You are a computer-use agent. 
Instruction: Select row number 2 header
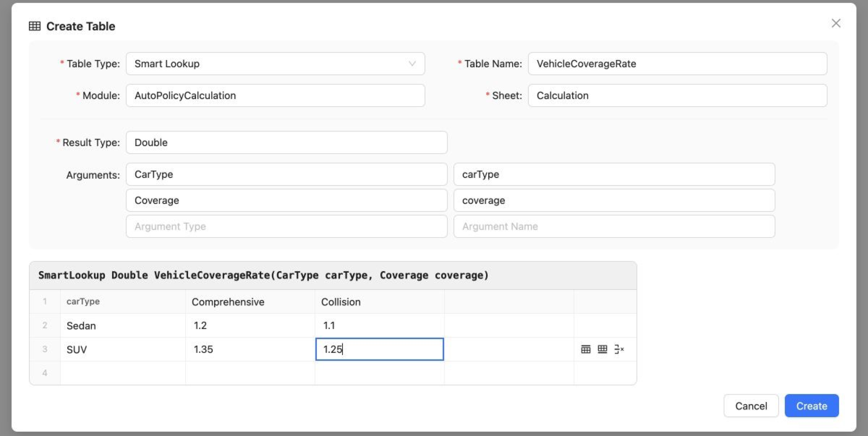coord(45,325)
